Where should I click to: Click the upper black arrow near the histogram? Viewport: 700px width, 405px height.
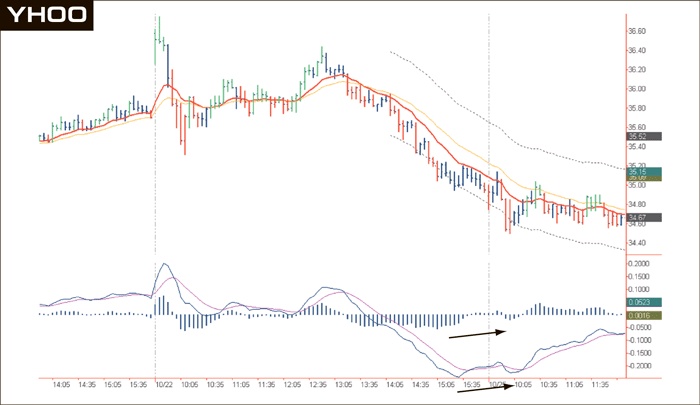coord(478,333)
